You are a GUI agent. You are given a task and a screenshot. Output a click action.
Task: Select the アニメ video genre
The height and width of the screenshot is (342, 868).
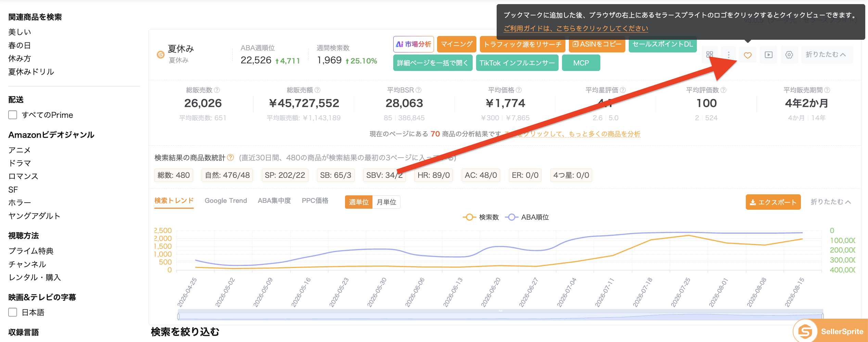(x=20, y=150)
